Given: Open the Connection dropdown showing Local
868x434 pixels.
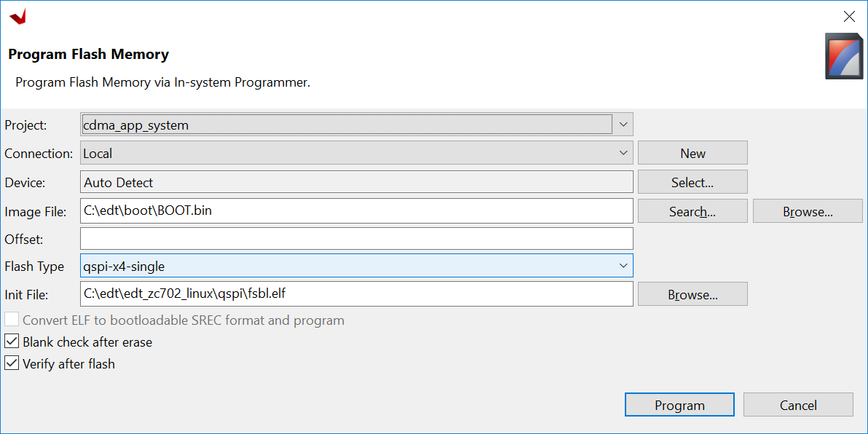Looking at the screenshot, I should point(356,153).
